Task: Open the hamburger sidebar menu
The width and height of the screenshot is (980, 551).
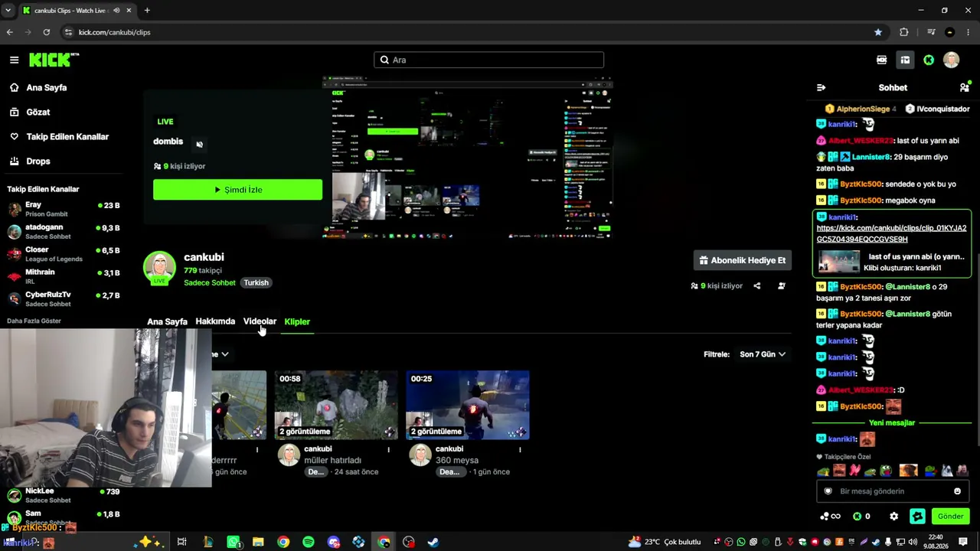Action: pyautogui.click(x=14, y=60)
